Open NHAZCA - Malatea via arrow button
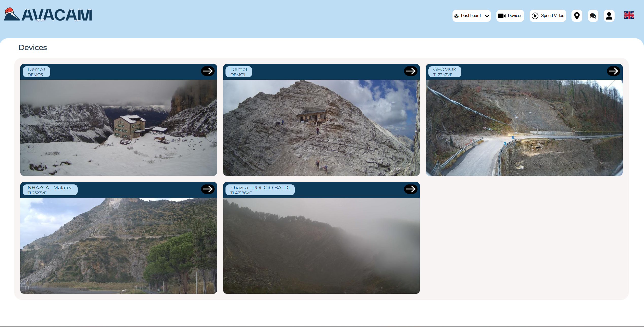Image resolution: width=644 pixels, height=327 pixels. (x=207, y=189)
